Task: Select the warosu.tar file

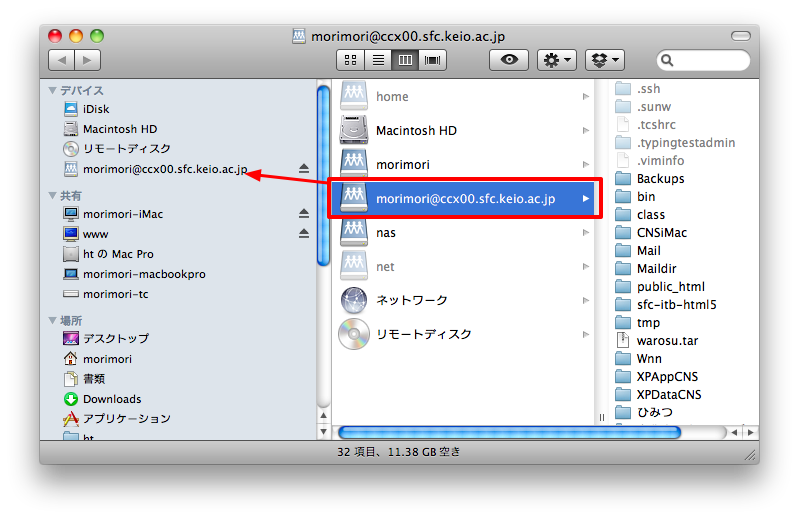Action: (667, 341)
